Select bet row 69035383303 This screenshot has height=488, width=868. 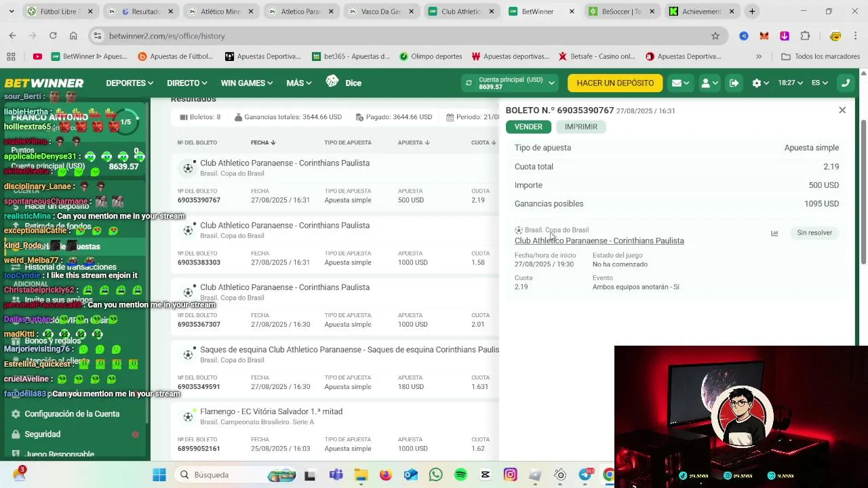(x=334, y=244)
